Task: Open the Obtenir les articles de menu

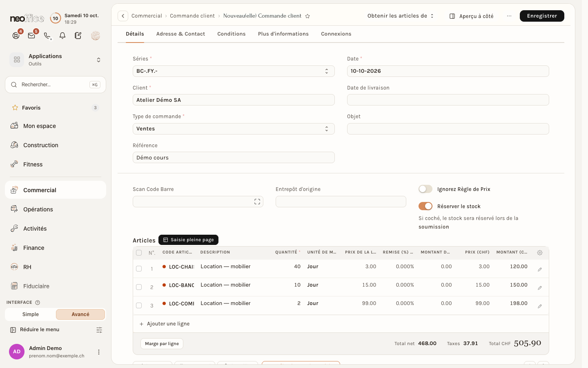Action: [x=401, y=16]
